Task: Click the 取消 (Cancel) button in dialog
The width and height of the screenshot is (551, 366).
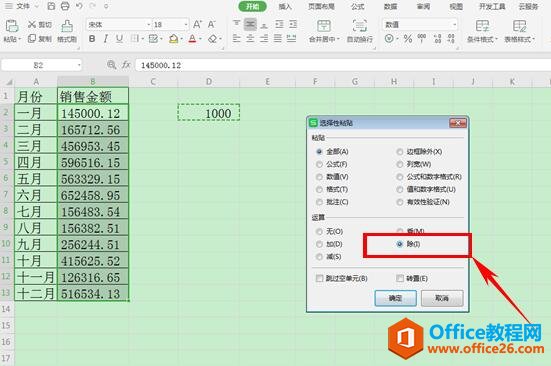Action: 442,298
